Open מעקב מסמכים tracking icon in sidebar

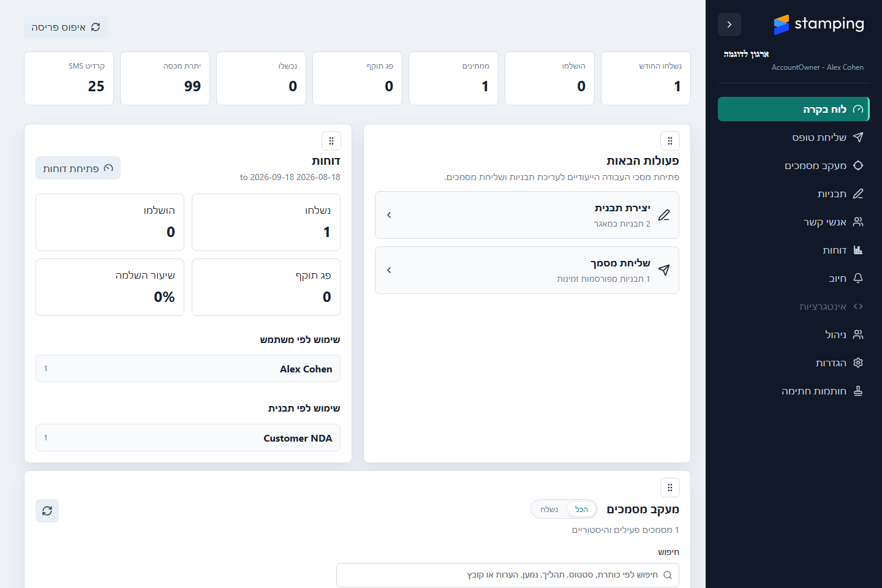pos(858,165)
